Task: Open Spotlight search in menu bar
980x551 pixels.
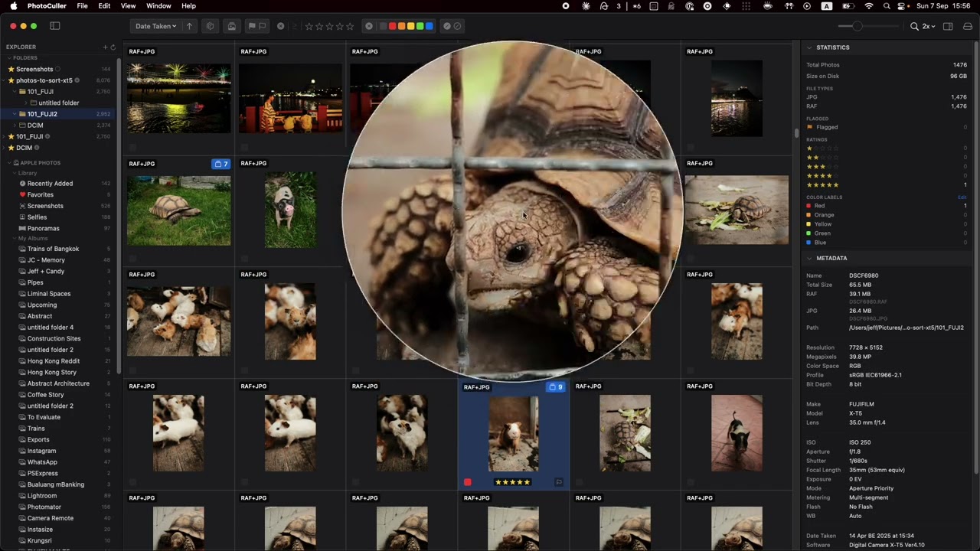Action: tap(887, 6)
